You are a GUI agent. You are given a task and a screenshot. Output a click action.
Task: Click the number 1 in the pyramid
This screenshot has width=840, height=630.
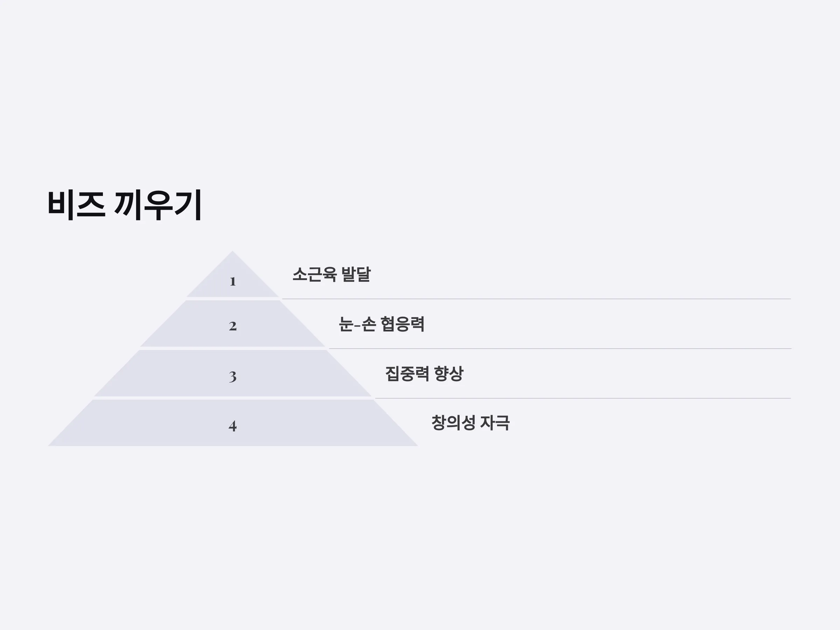(233, 281)
